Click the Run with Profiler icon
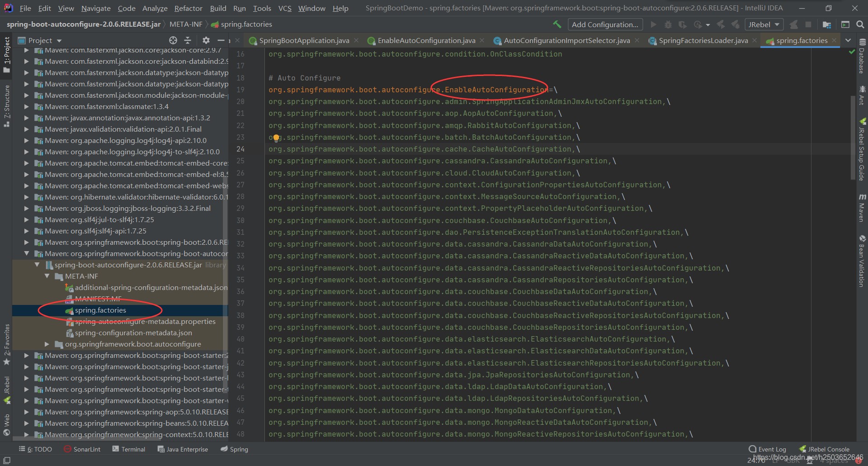868x466 pixels. pos(698,24)
